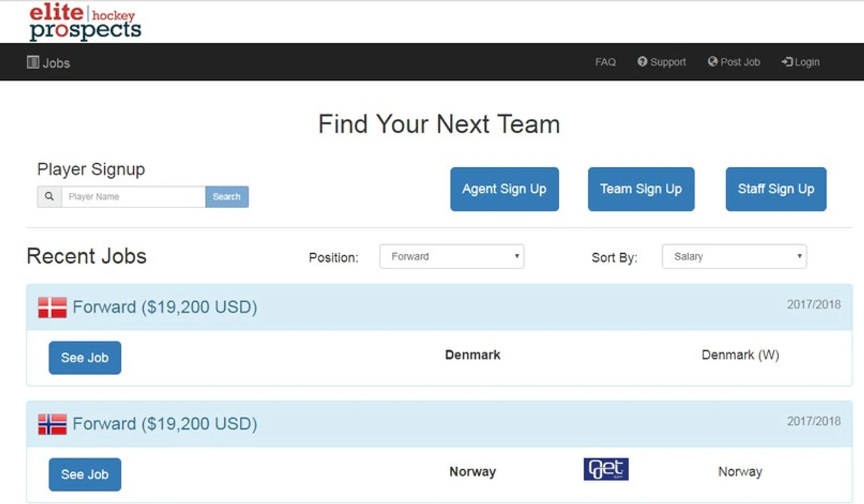Click the Norway league name on the right
This screenshot has width=864, height=504.
(x=740, y=471)
